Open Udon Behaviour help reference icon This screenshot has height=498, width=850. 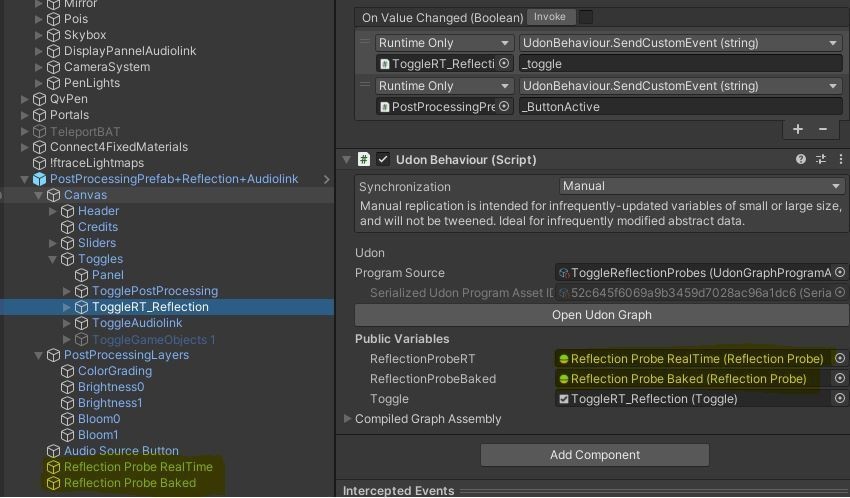pyautogui.click(x=801, y=159)
